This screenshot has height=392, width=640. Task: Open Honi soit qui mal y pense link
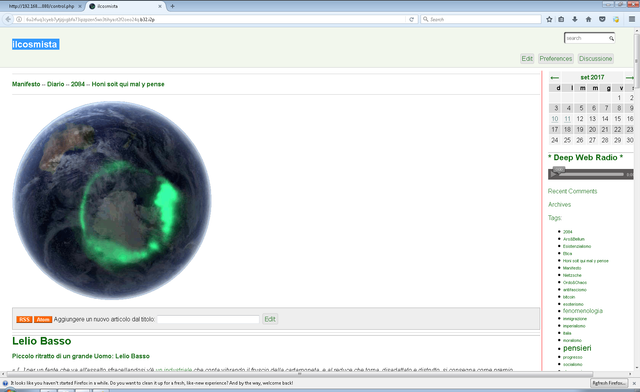[128, 84]
